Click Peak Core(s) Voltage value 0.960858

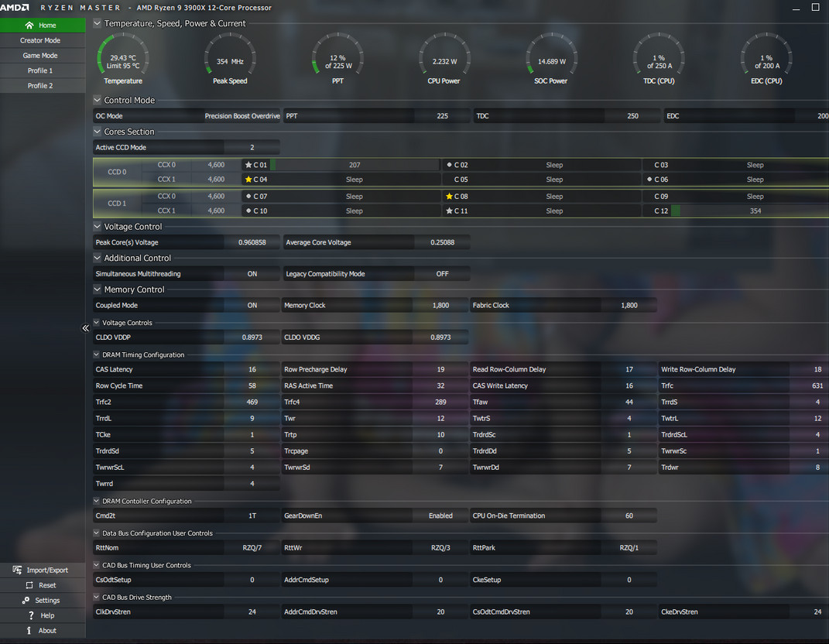point(252,242)
